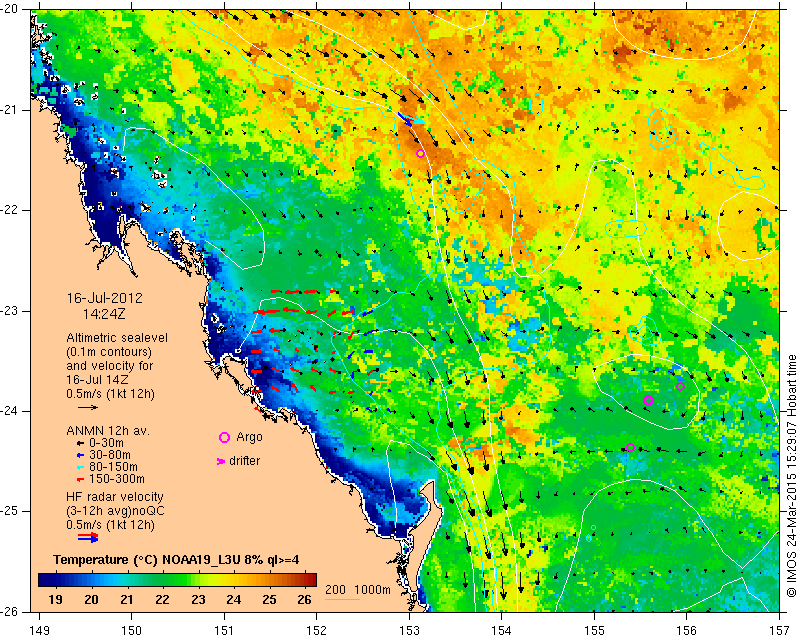This screenshot has height=640, width=800.
Task: Click the 'HF radar velocity' legend text
Action: point(115,497)
